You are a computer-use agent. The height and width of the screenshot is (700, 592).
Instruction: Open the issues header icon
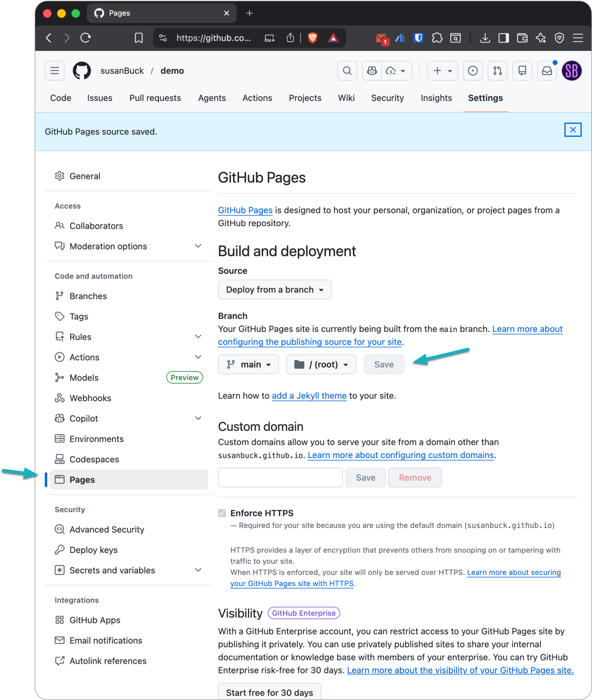coord(473,71)
